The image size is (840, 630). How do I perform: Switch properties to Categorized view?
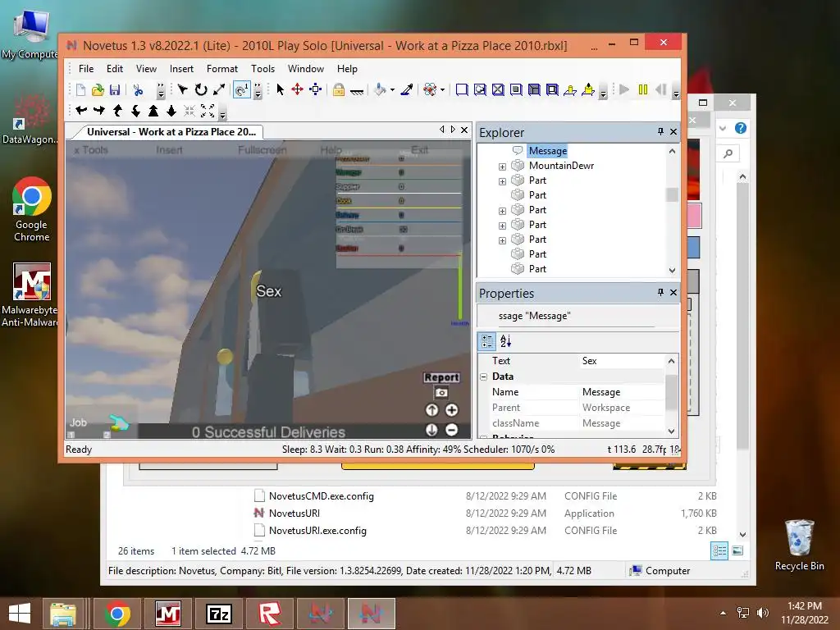point(487,340)
